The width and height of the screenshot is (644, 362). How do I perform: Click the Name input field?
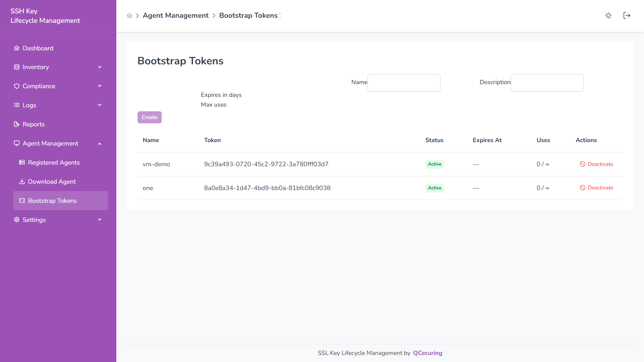[x=404, y=83]
